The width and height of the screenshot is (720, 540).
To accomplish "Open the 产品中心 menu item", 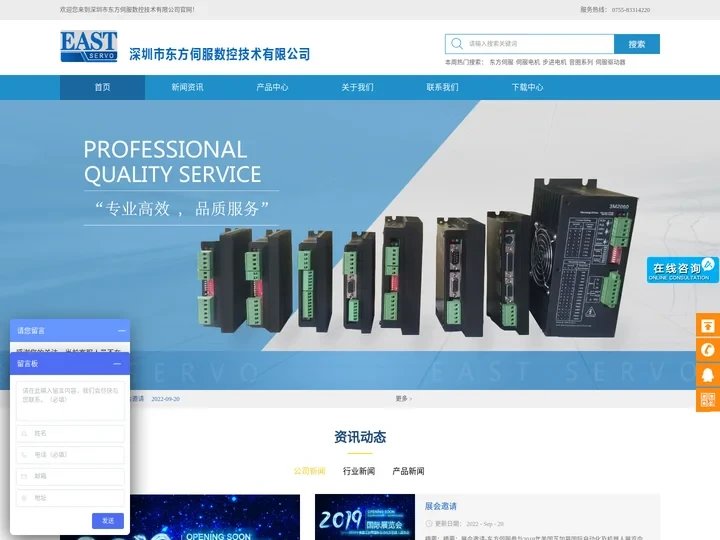I will tap(272, 87).
